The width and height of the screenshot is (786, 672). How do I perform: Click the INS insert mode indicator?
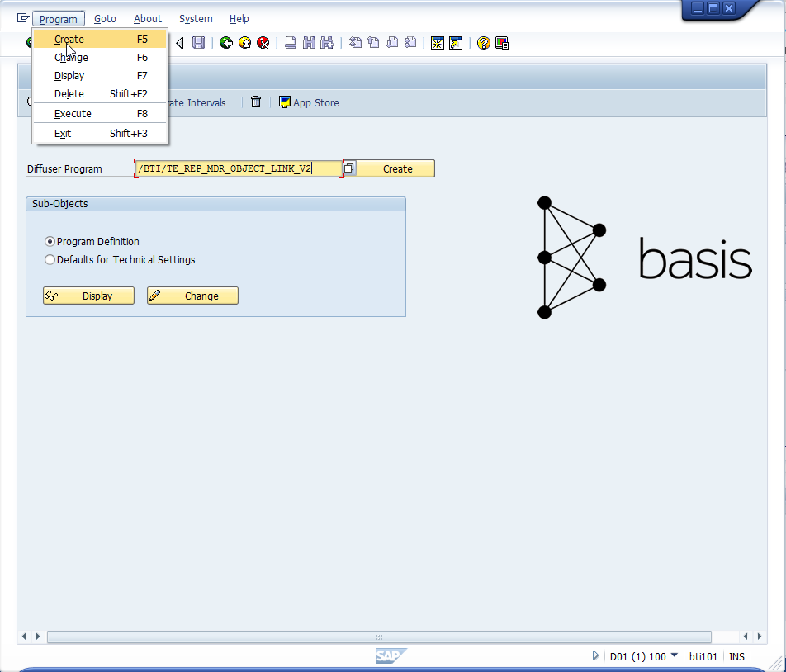click(736, 656)
